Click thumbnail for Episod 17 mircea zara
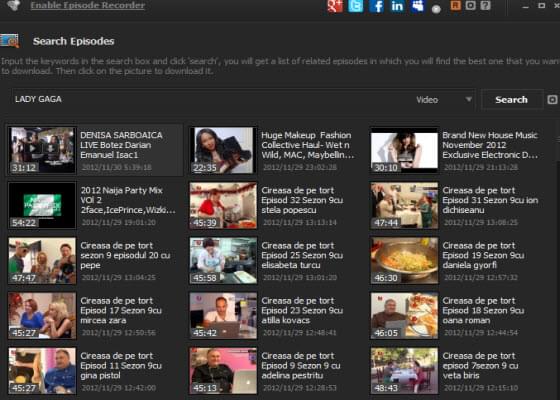Image resolution: width=560 pixels, height=400 pixels. tap(42, 316)
